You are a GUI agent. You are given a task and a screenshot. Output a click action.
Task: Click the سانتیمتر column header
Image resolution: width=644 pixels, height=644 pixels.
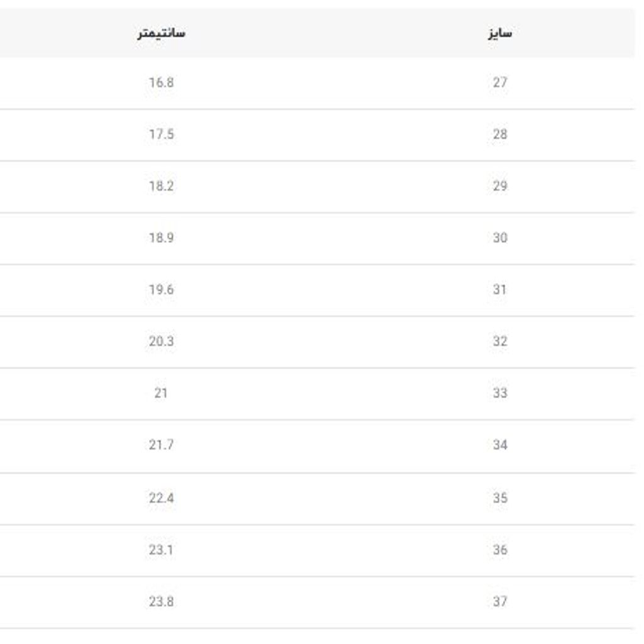[x=161, y=33]
